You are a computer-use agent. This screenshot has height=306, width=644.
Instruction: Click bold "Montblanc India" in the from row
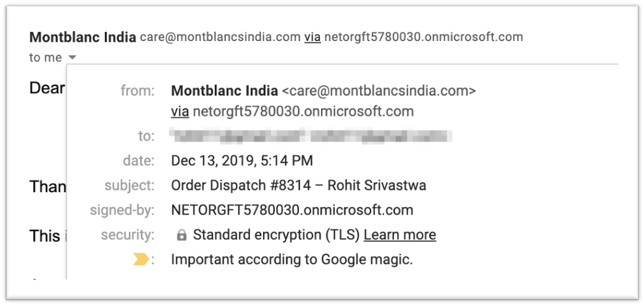coord(224,90)
